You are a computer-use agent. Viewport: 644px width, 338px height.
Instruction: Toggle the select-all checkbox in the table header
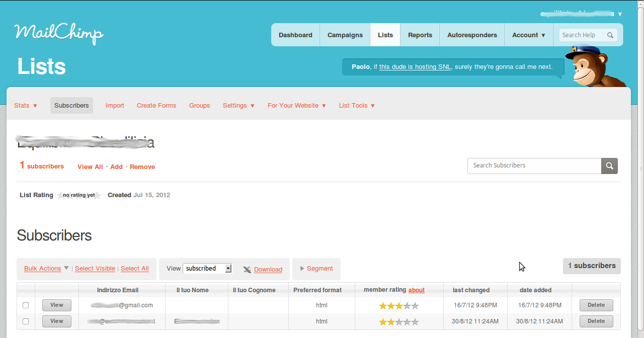click(27, 290)
